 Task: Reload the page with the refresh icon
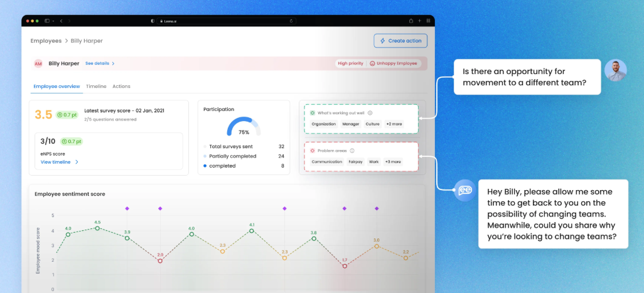tap(291, 21)
